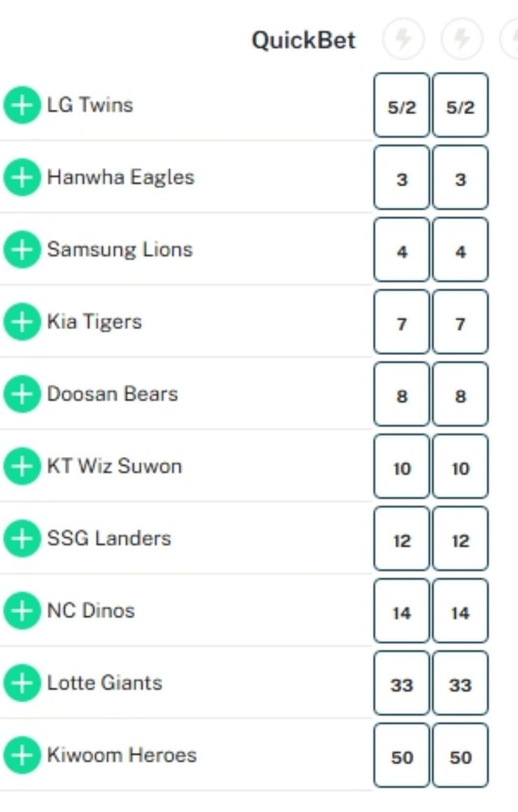Enable the second QuickBet lightning toggle
Image resolution: width=518 pixels, height=812 pixels.
click(461, 39)
